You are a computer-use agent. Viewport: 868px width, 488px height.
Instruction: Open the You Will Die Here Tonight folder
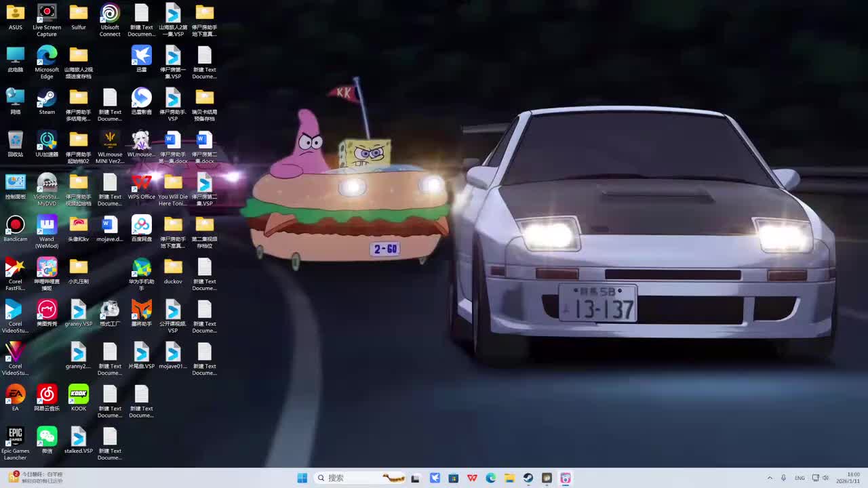click(173, 190)
